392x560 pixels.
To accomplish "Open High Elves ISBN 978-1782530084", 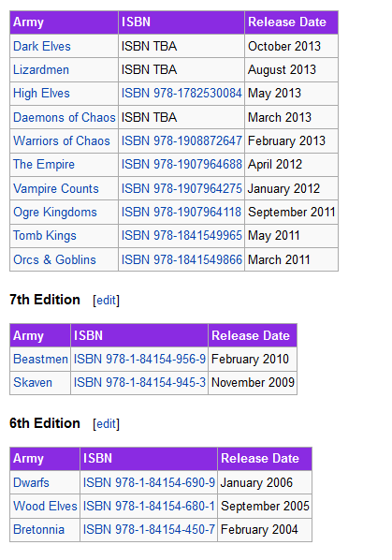I will click(181, 94).
